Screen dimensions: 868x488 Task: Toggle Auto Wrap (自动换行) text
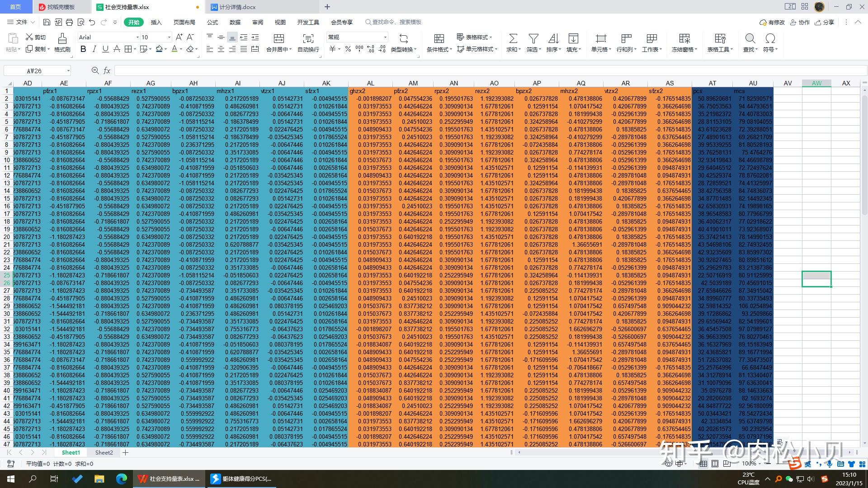pyautogui.click(x=308, y=38)
